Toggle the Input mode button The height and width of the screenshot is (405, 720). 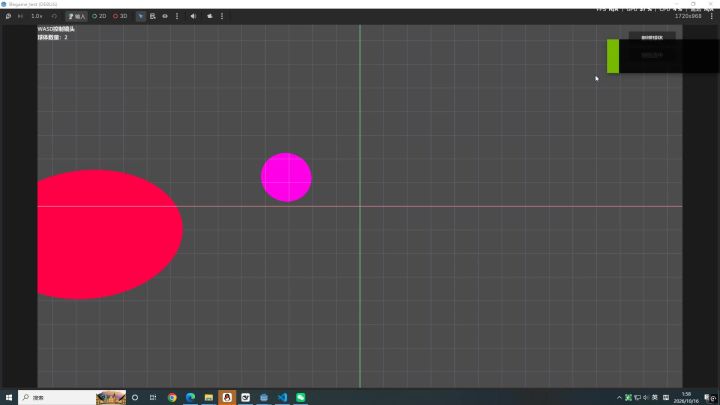[76, 16]
